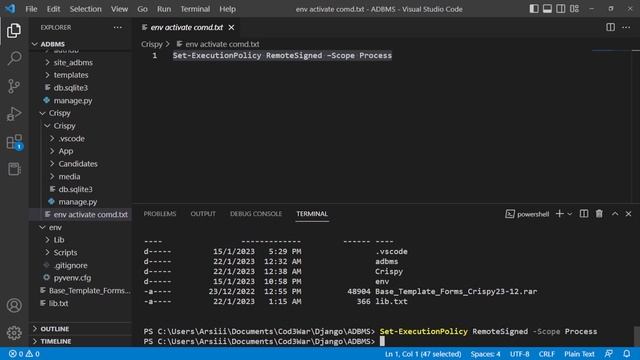Open the Manage gear icon

point(14,333)
